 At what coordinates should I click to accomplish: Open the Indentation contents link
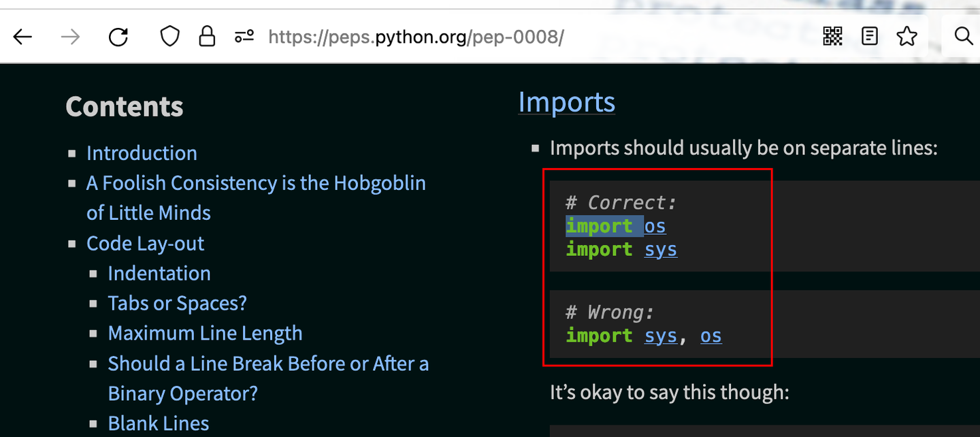point(159,274)
